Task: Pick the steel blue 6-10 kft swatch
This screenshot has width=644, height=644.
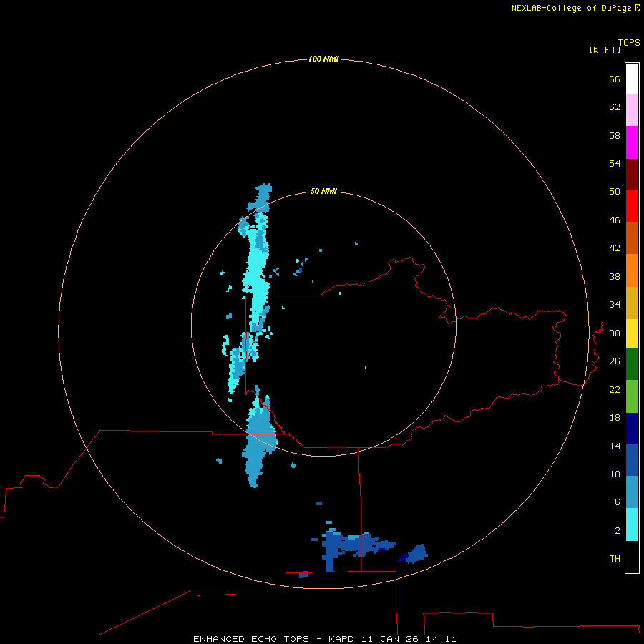Action: (x=632, y=492)
